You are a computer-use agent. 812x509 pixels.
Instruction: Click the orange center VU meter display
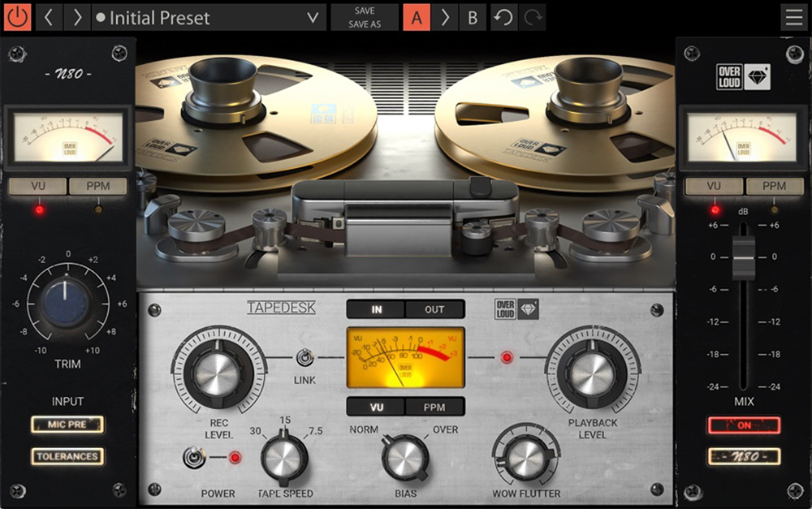(405, 357)
